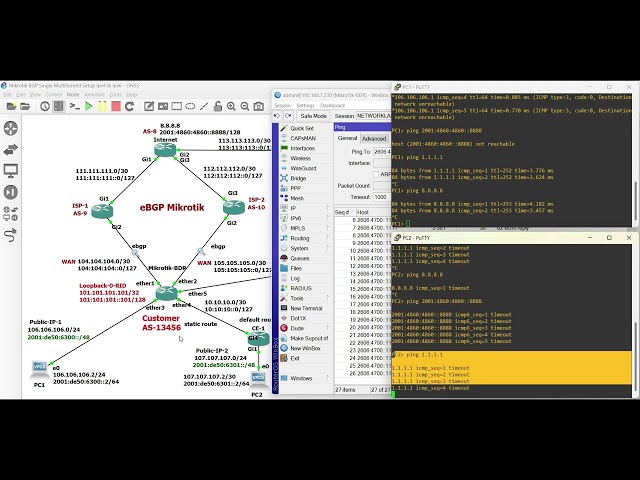The width and height of the screenshot is (640, 480).
Task: Select the Draw rectangle tool
Action: point(176,107)
